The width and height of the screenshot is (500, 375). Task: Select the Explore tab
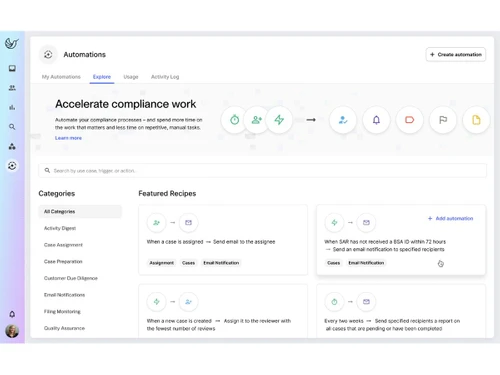click(102, 77)
